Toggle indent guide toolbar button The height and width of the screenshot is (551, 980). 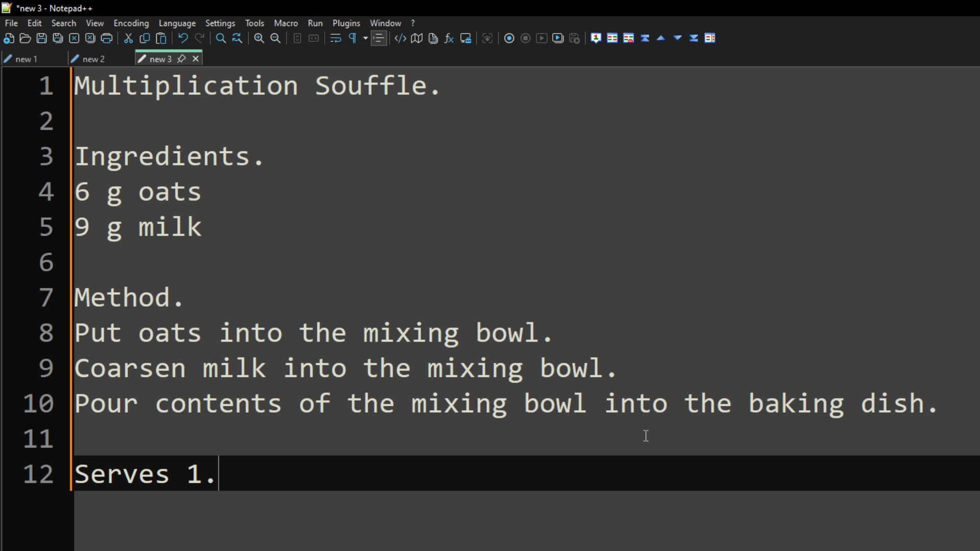pos(378,38)
